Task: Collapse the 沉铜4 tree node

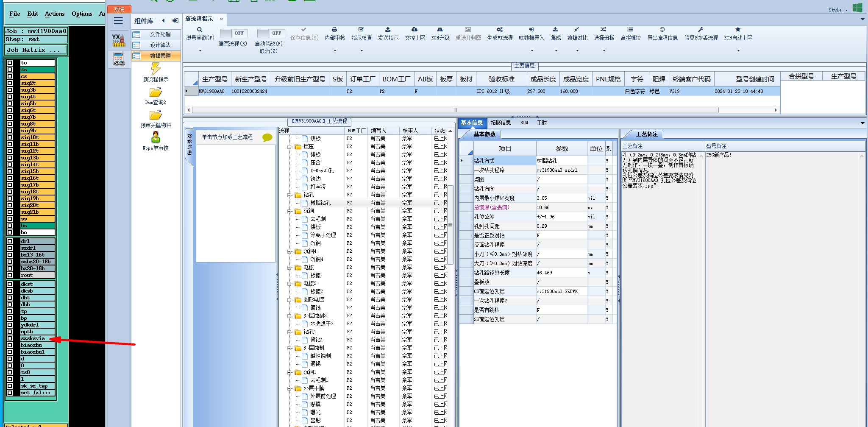Action: click(x=290, y=251)
